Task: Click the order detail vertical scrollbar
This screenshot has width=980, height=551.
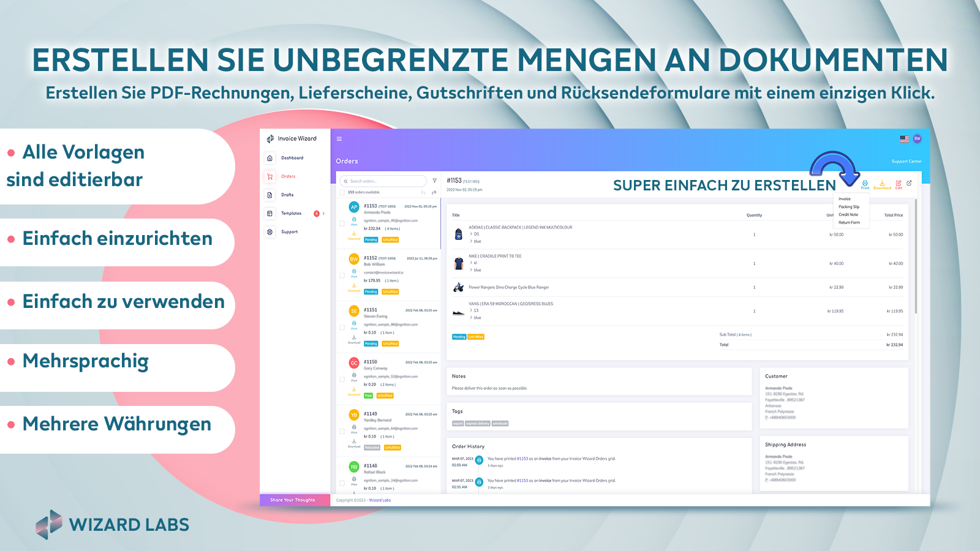Action: tap(916, 256)
